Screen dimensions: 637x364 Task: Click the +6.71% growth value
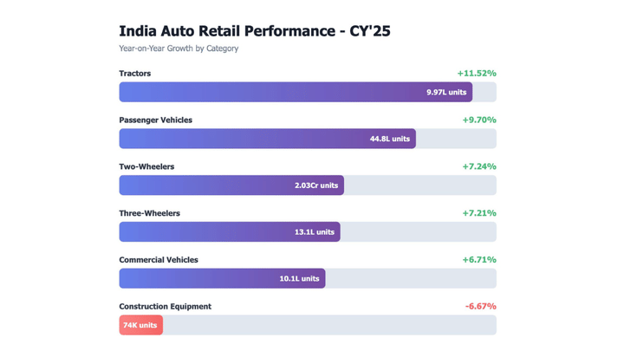pos(479,260)
